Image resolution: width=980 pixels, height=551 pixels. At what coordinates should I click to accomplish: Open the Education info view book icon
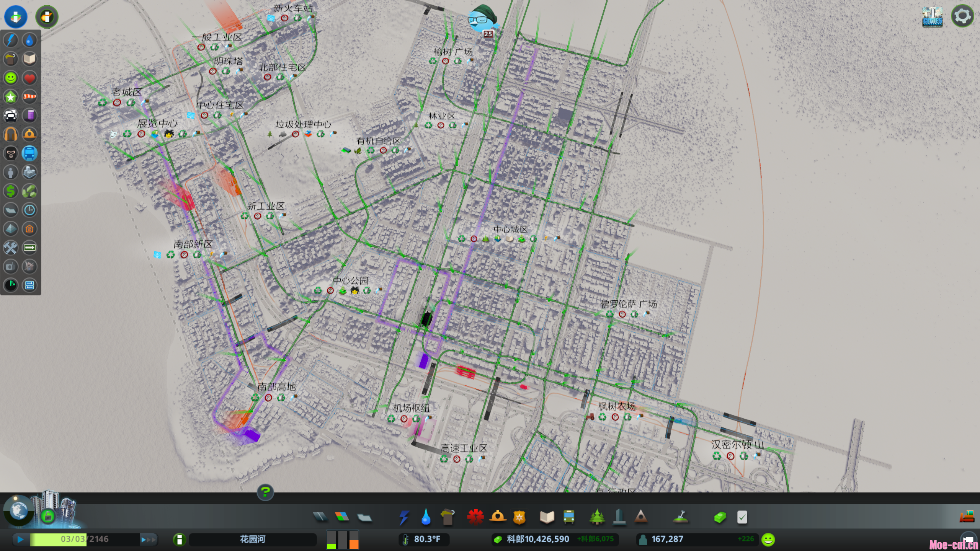tap(29, 59)
